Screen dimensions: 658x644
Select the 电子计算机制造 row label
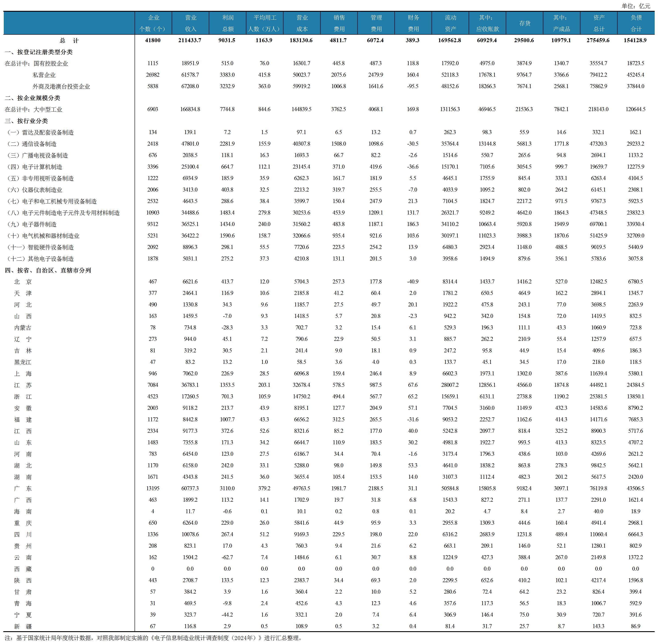(x=42, y=167)
